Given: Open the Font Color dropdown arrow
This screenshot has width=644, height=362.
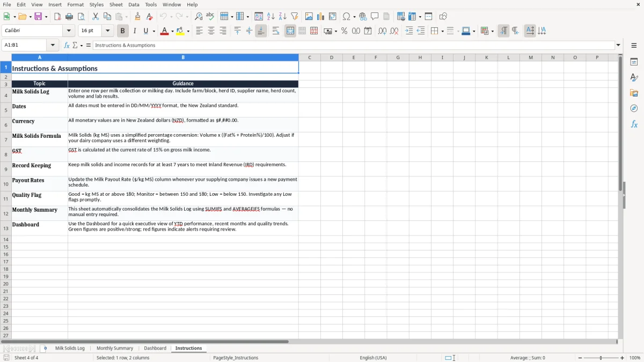Looking at the screenshot, I should point(172,31).
